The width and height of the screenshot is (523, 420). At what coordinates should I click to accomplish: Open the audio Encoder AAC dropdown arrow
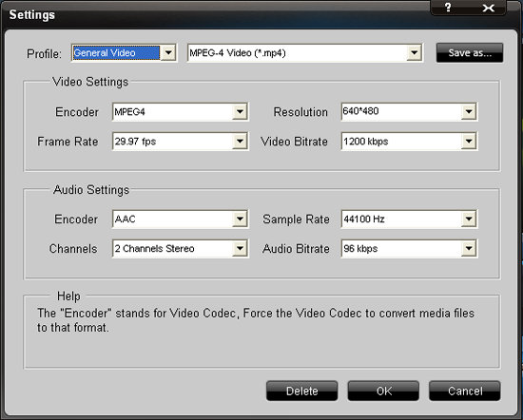coord(240,219)
